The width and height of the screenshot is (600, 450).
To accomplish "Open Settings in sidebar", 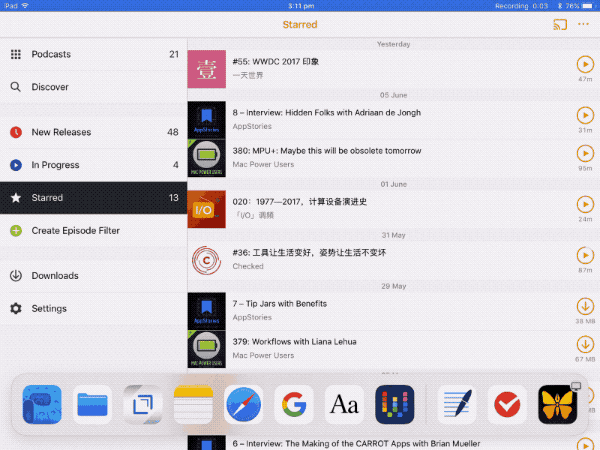I will point(93,308).
